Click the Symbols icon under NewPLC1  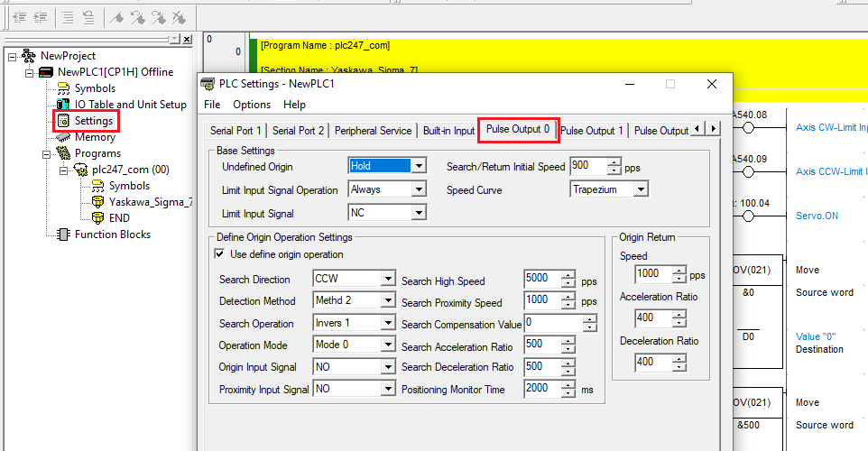tap(64, 88)
